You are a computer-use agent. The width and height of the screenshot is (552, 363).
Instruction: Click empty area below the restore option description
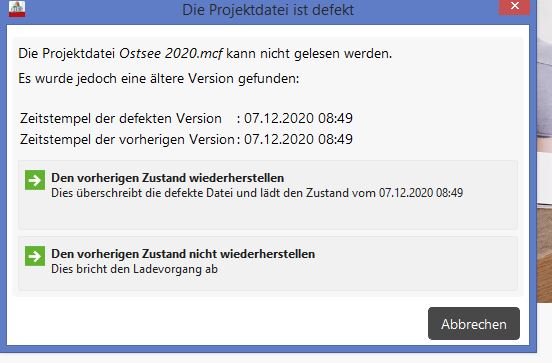268,215
